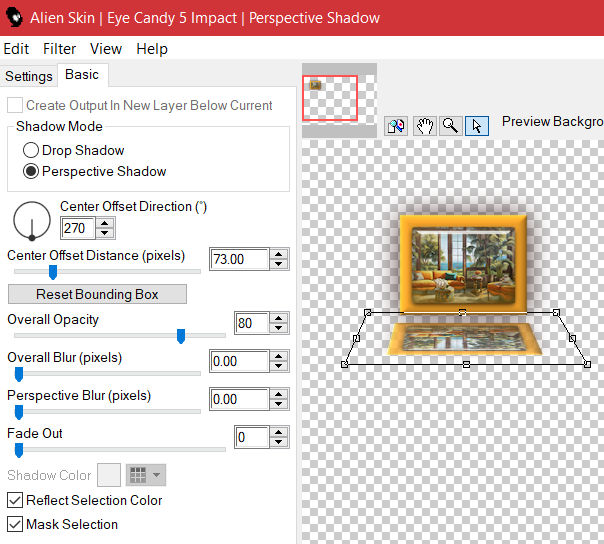Click the Overall Opacity slider handle
Screen dimensions: 604x544
tap(181, 336)
